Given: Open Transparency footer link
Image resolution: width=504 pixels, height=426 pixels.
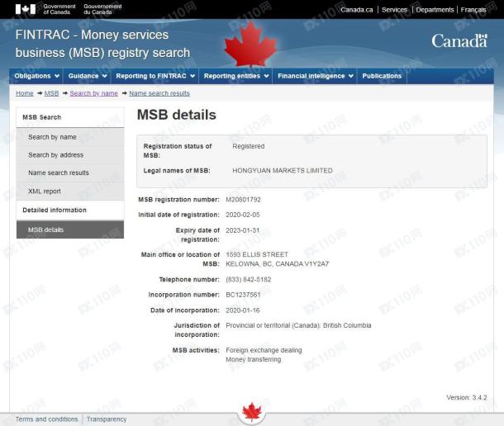Looking at the screenshot, I should point(107,419).
